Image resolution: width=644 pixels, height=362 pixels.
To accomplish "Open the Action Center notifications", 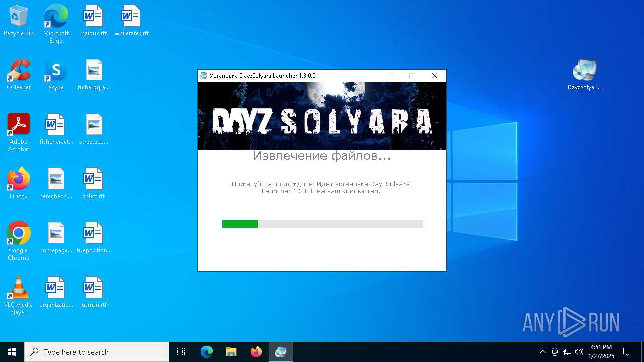I will 627,352.
